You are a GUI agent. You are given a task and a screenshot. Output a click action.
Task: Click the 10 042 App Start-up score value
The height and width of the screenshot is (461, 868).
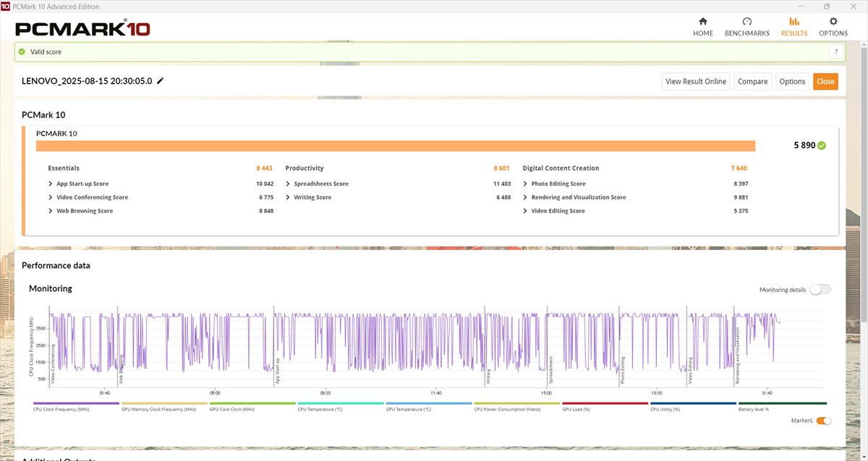[x=265, y=184]
